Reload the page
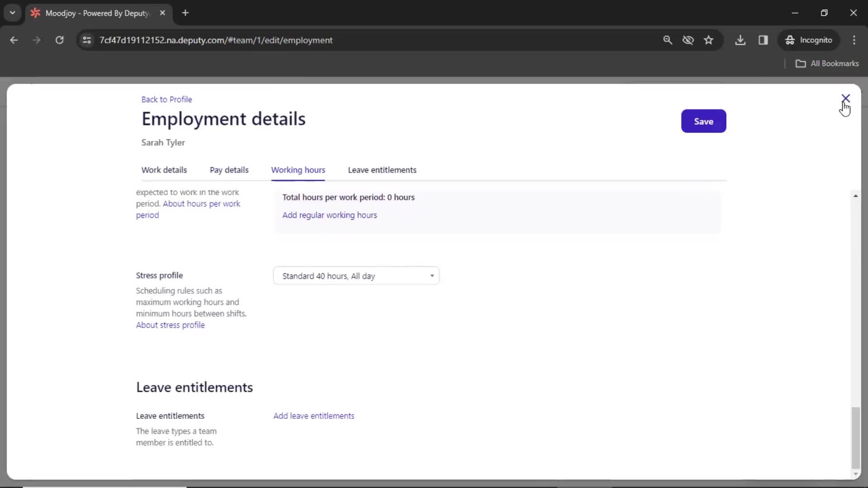 (59, 40)
